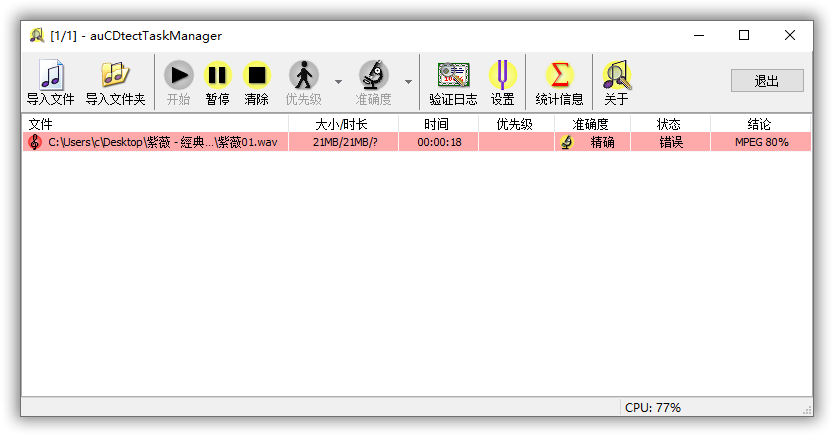Sort by the 大小/时长 column header

(343, 124)
